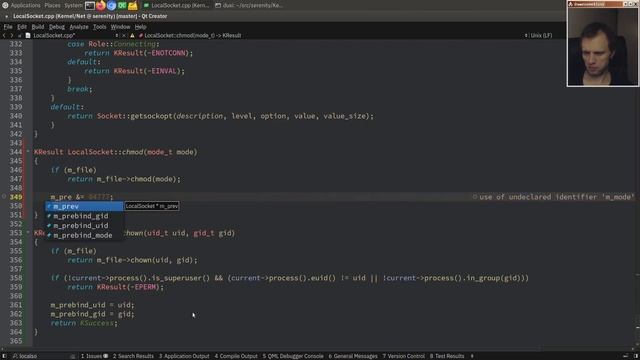Click line number 344 in the gutter
The image size is (640, 360).
point(16,152)
